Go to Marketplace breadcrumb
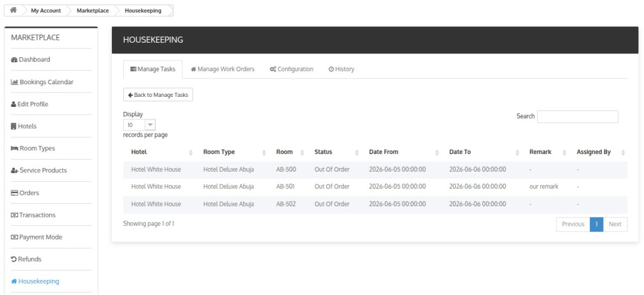This screenshot has width=644, height=295. point(93,11)
